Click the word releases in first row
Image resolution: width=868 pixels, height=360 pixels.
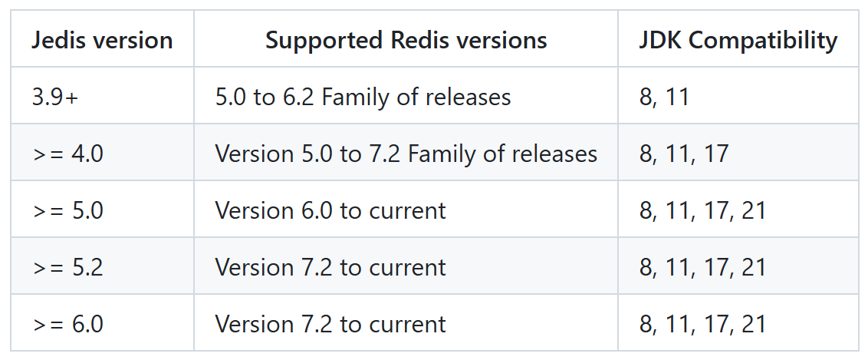tap(469, 97)
